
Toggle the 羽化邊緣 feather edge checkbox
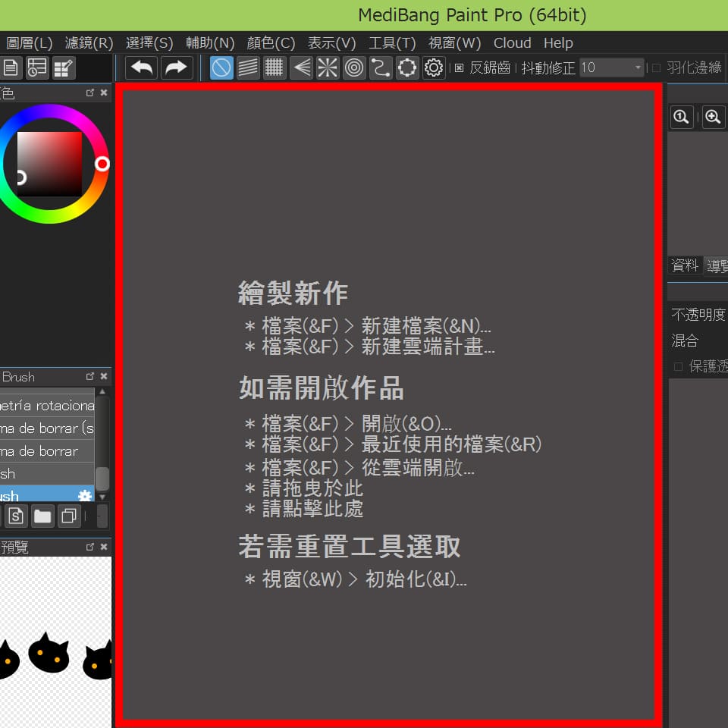[657, 68]
